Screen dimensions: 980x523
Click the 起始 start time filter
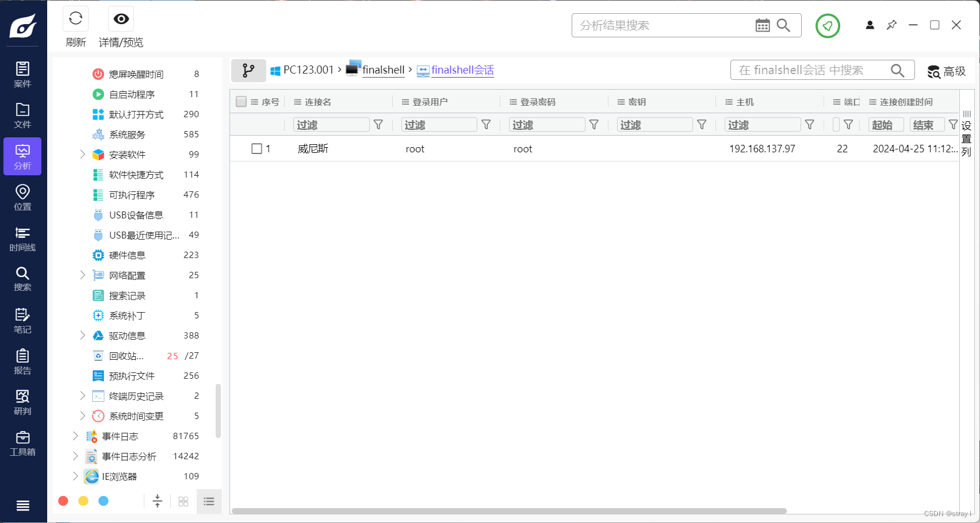(886, 125)
